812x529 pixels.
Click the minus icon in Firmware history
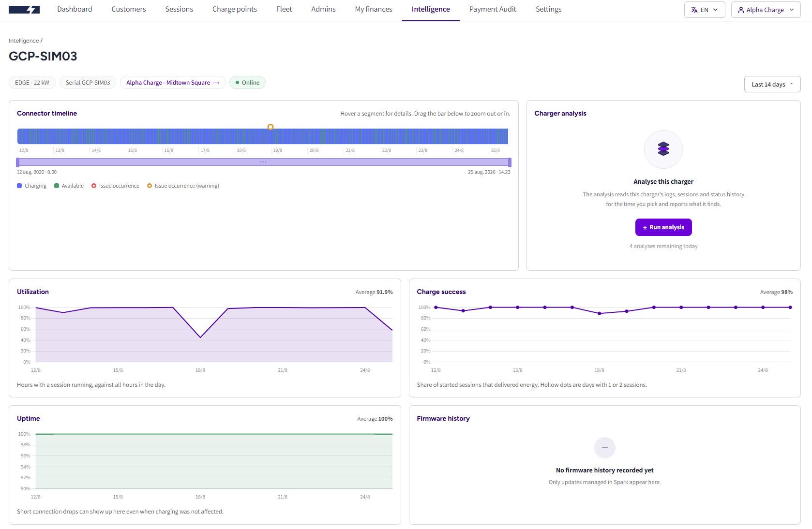click(x=605, y=448)
